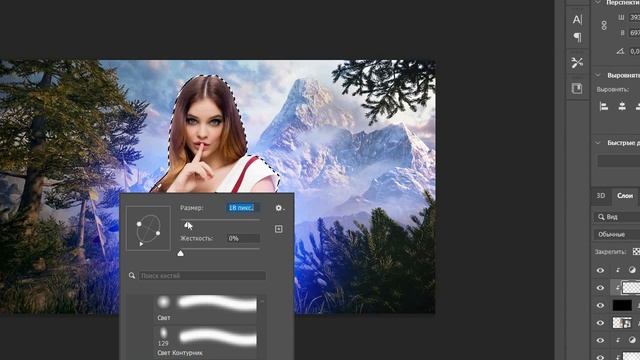The height and width of the screenshot is (360, 640).
Task: Click the 129 tip icon of Свет Контурник
Action: [163, 333]
